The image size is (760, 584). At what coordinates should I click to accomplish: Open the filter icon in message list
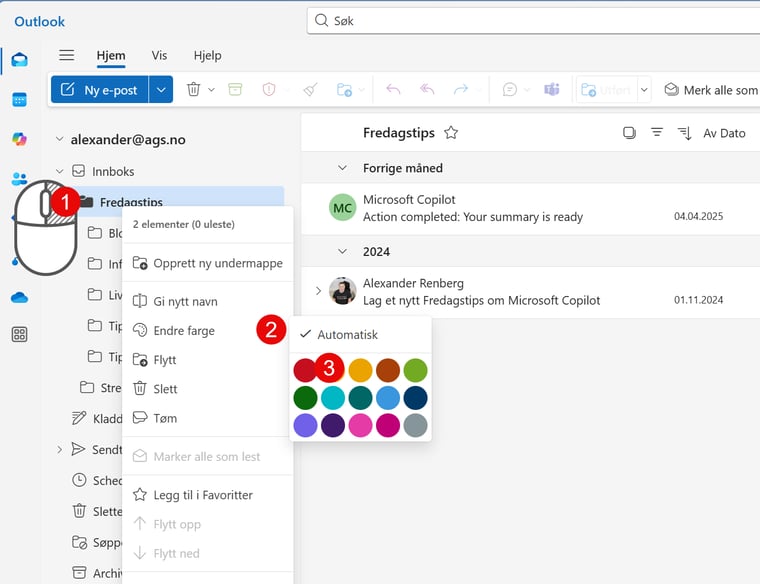(657, 132)
